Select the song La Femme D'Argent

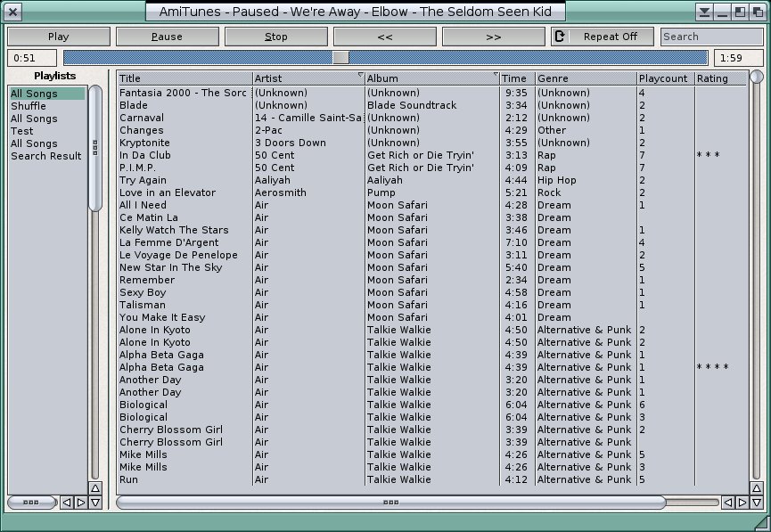coord(432,243)
